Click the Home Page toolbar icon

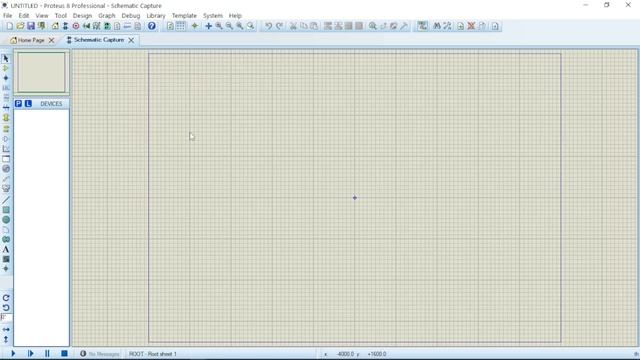[55, 26]
